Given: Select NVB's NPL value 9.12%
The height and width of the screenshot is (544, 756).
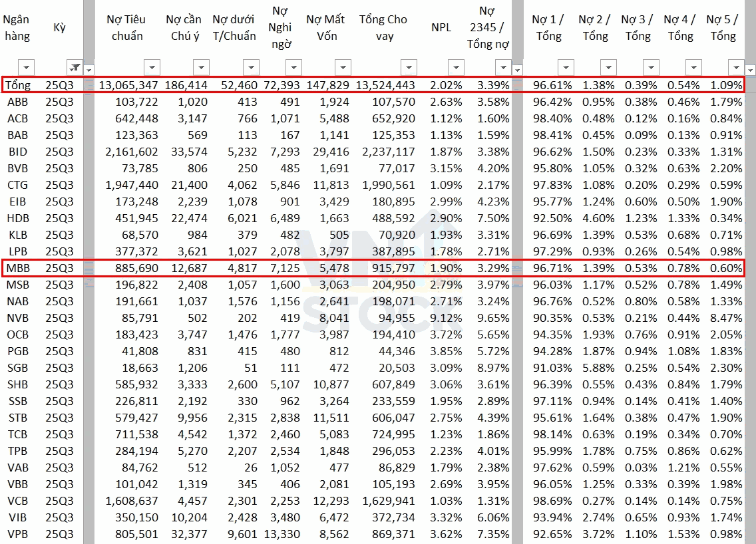Looking at the screenshot, I should tap(446, 318).
